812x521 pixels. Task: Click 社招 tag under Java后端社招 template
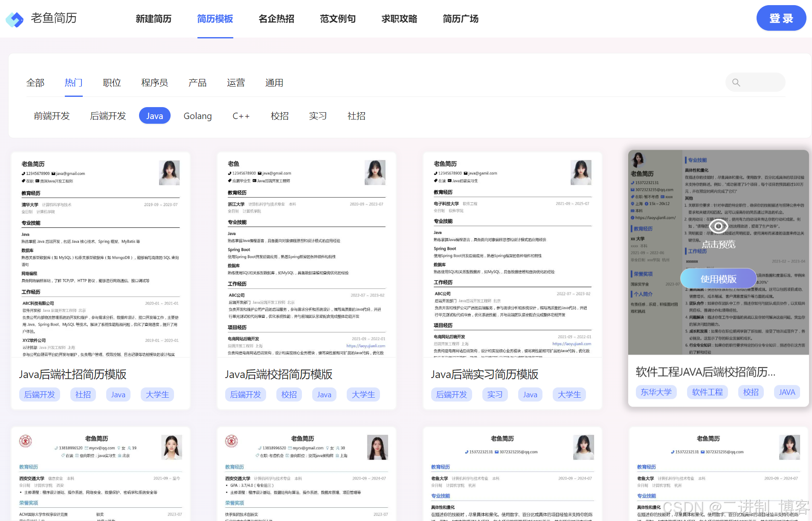[83, 395]
